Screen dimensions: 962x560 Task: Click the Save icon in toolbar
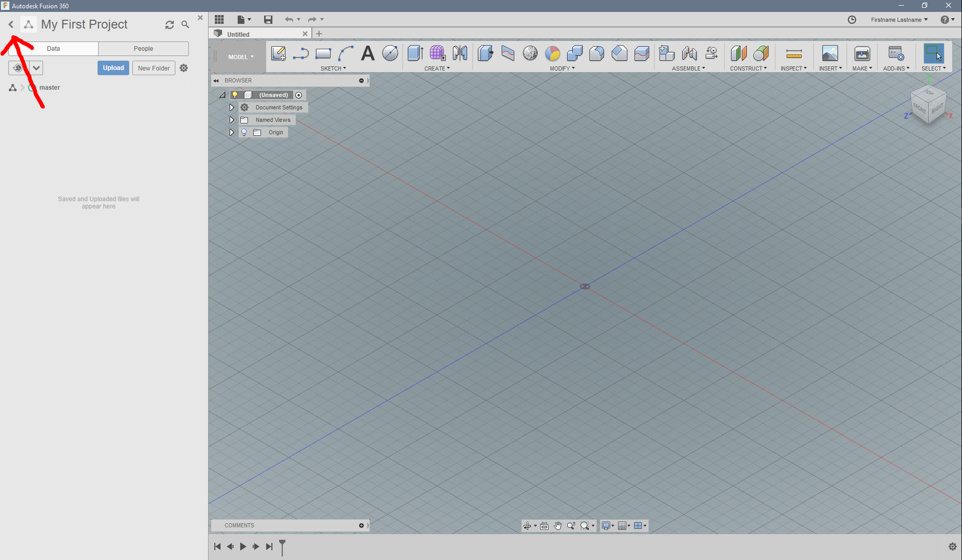click(268, 20)
